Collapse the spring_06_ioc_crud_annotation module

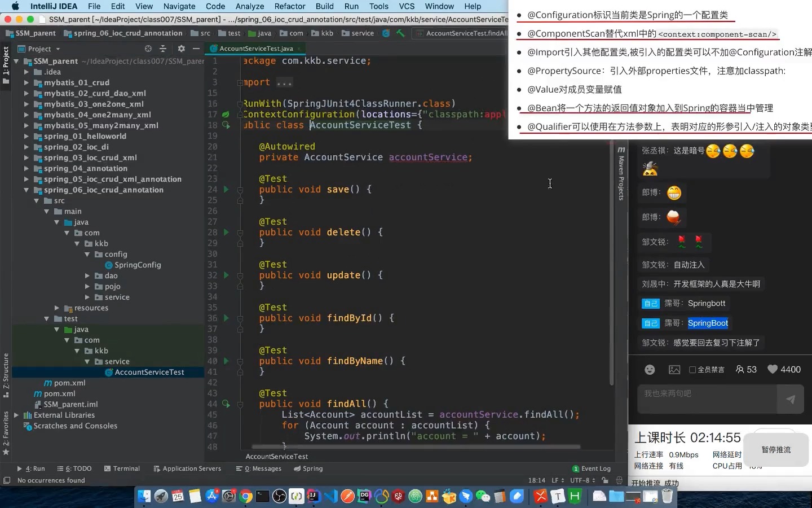tap(26, 190)
